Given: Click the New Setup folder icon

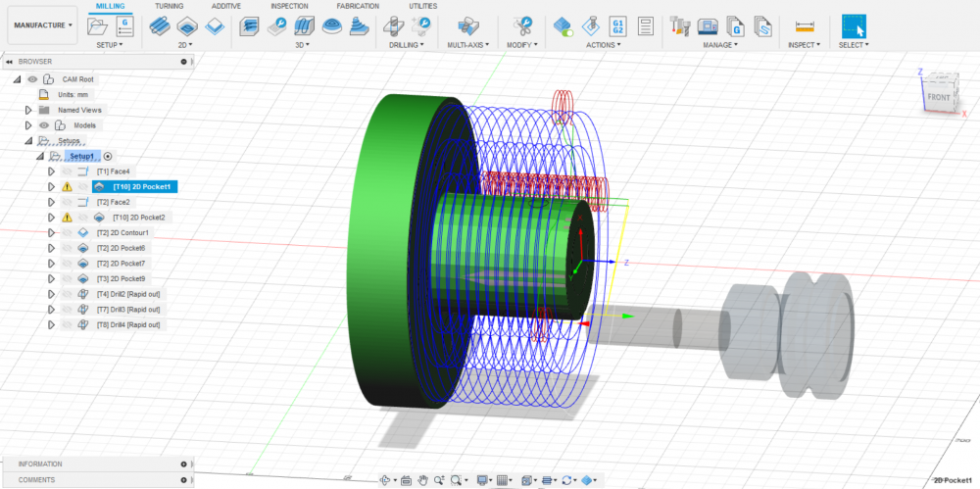Looking at the screenshot, I should (98, 26).
